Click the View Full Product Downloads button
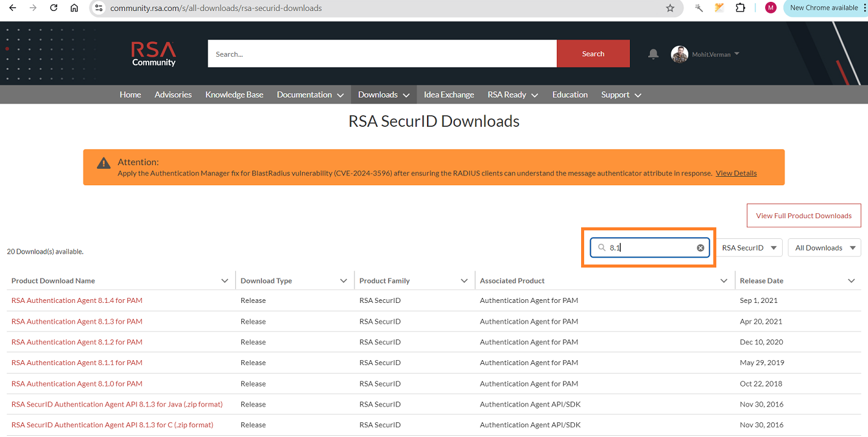This screenshot has width=868, height=437. 803,215
